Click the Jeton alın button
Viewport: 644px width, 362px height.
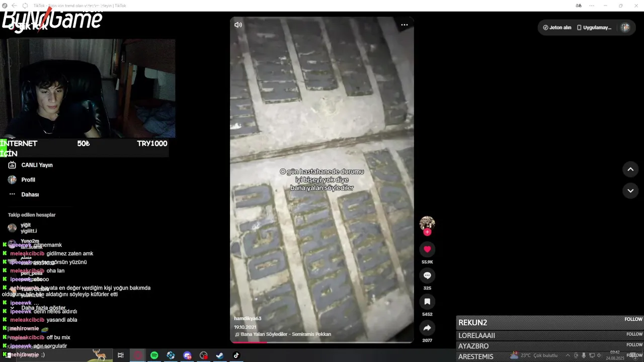pos(557,28)
